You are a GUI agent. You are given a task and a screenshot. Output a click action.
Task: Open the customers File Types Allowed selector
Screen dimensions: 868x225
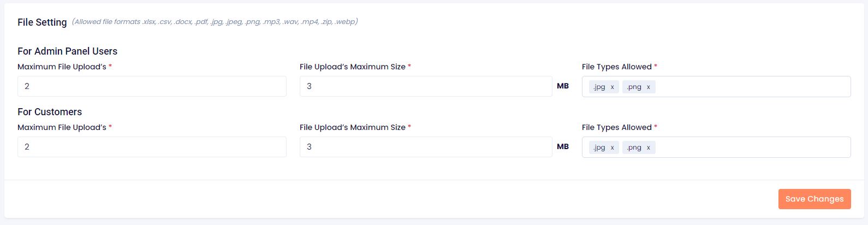point(753,147)
